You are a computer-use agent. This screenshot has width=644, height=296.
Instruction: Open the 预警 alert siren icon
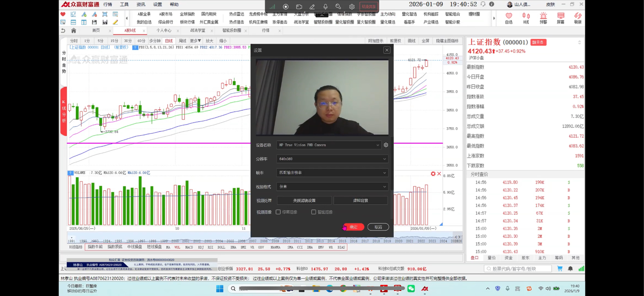coord(543,18)
